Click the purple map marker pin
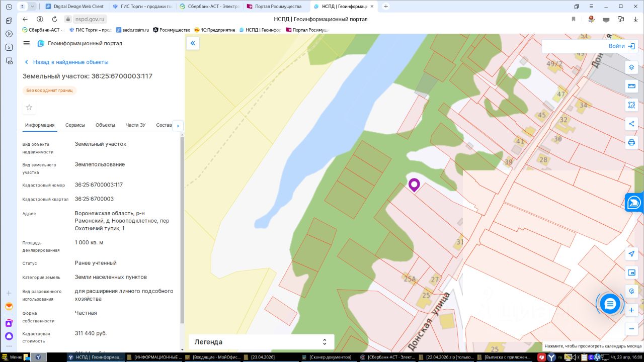The image size is (644, 362). point(414,185)
